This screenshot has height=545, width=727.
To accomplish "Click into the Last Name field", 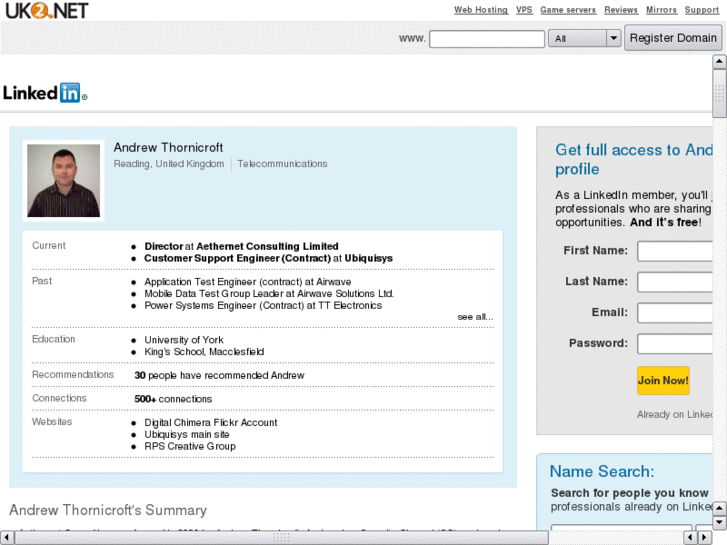I will click(x=675, y=282).
